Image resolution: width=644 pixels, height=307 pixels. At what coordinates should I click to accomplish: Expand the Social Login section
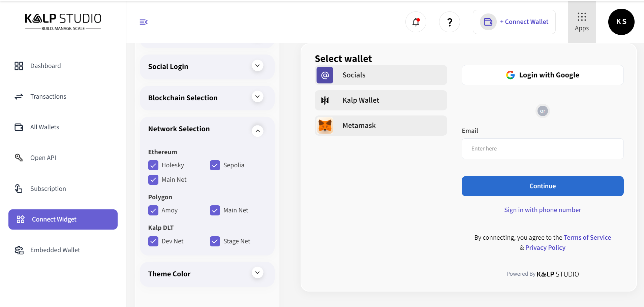click(x=257, y=66)
